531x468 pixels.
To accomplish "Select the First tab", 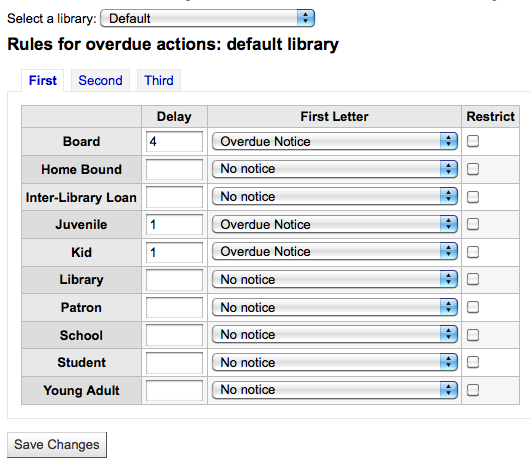I will tap(43, 81).
